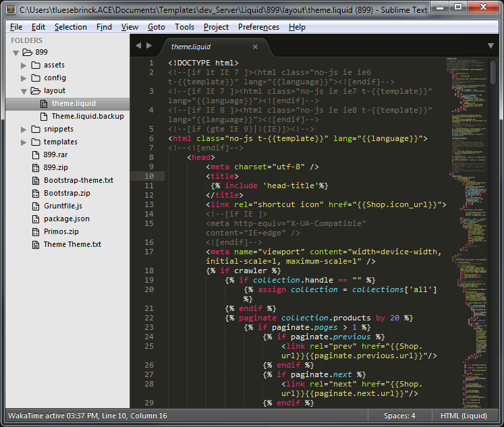Screen dimensions: 504x427
Task: Open package.json from the sidebar
Action: (67, 219)
